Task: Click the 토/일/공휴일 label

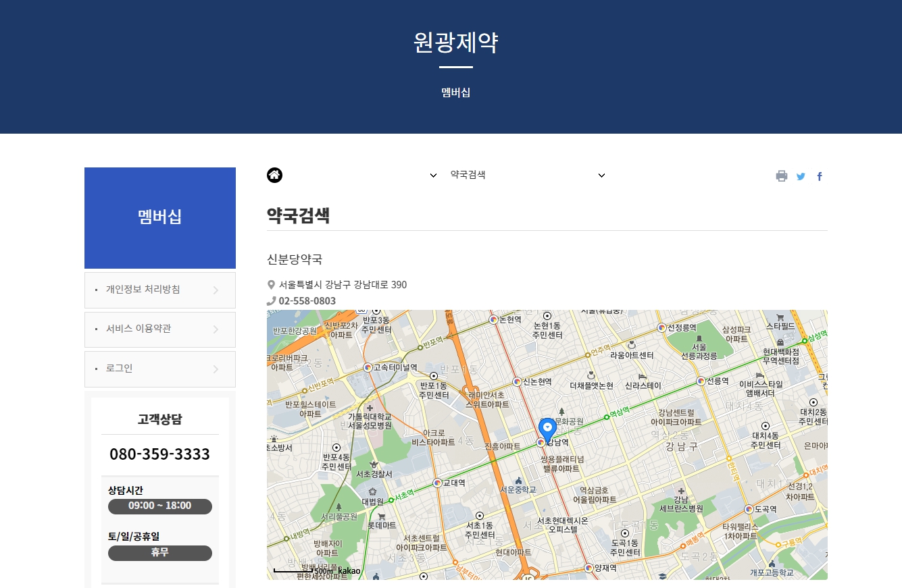Action: point(134,537)
